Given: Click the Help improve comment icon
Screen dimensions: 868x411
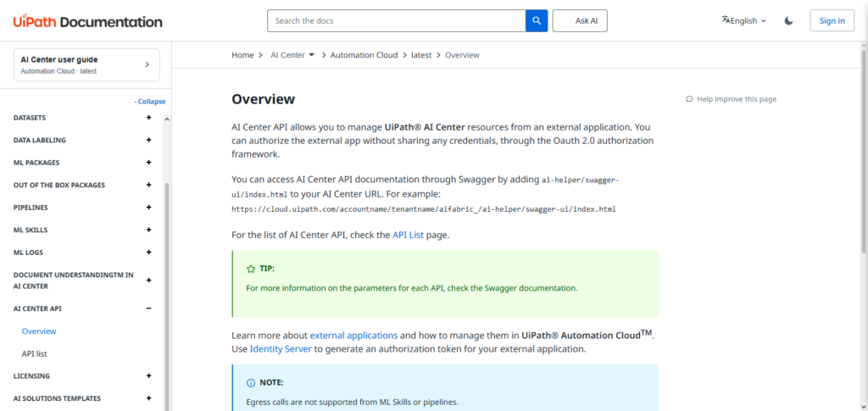Looking at the screenshot, I should click(689, 99).
